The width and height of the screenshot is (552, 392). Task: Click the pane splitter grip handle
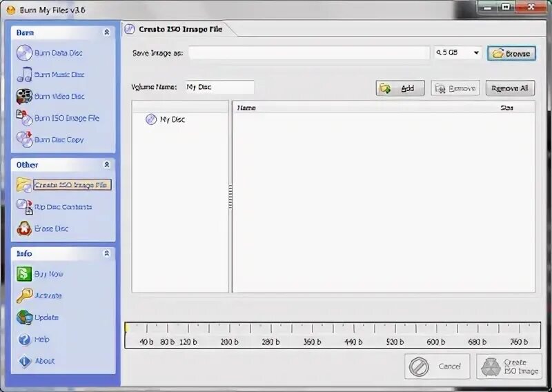230,197
